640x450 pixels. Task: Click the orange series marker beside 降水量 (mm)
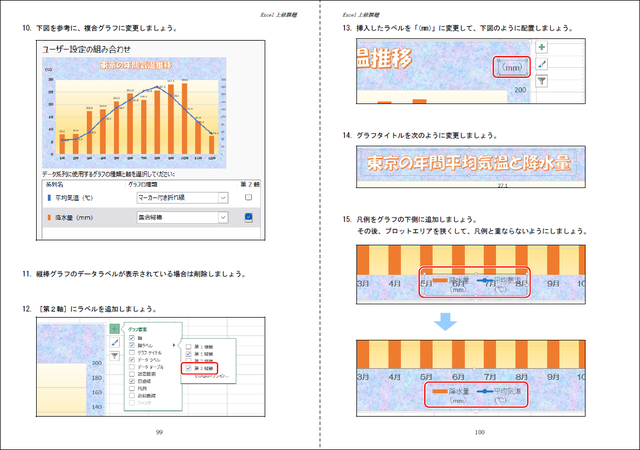pos(49,217)
